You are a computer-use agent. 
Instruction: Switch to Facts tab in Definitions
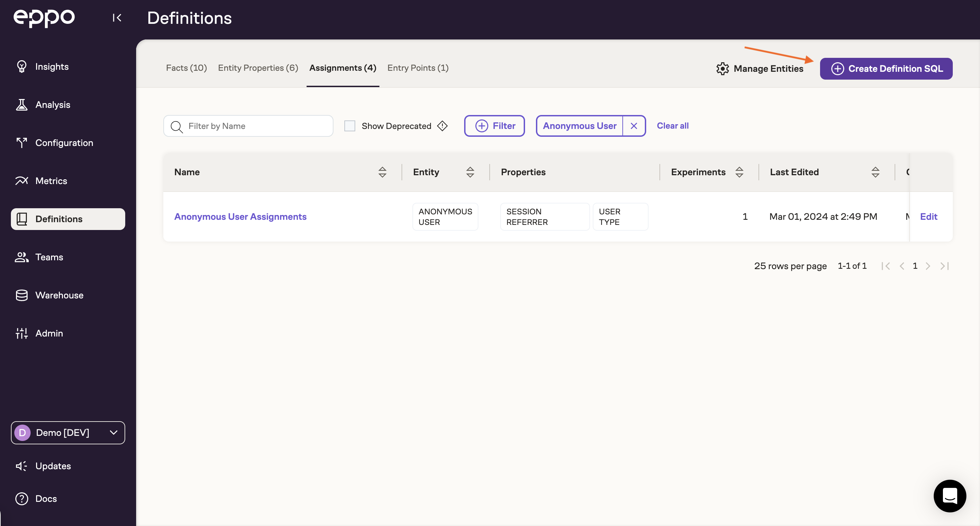[x=186, y=67]
